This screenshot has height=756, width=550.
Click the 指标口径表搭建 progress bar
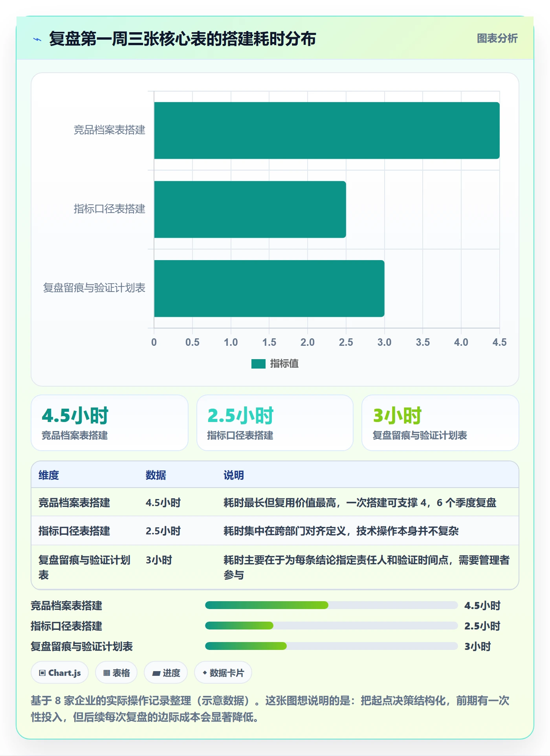332,626
